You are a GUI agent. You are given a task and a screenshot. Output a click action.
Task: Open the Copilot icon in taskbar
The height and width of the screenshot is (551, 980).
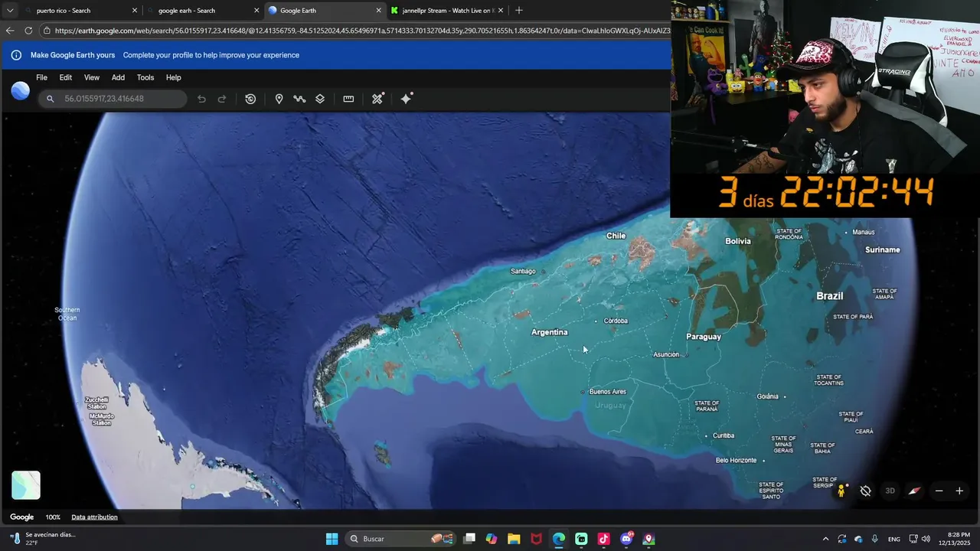[x=492, y=539]
